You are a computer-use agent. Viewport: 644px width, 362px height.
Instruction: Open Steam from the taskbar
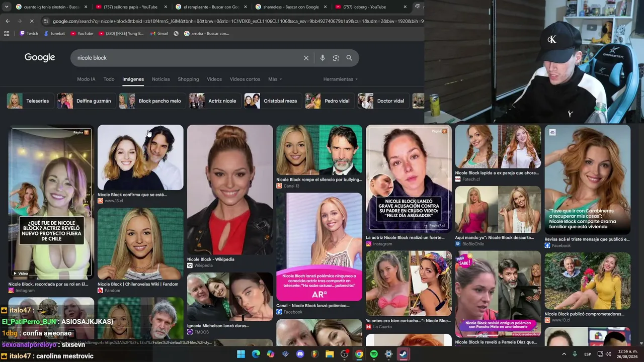tap(404, 354)
